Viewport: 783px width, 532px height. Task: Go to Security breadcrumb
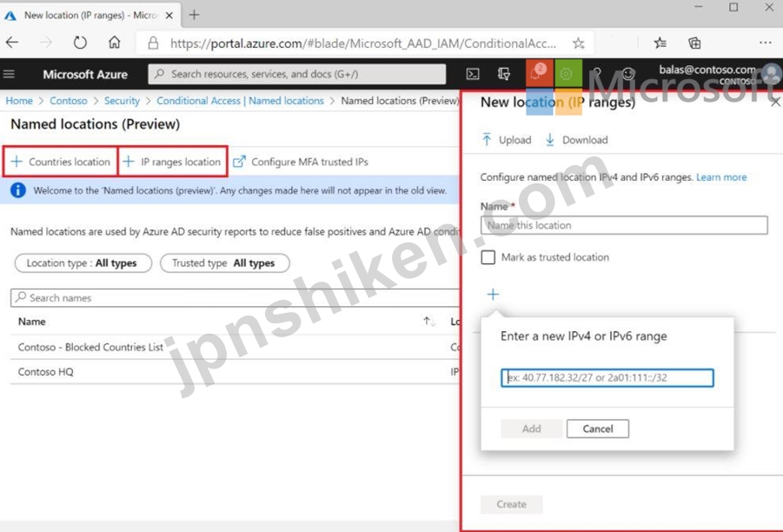(122, 101)
